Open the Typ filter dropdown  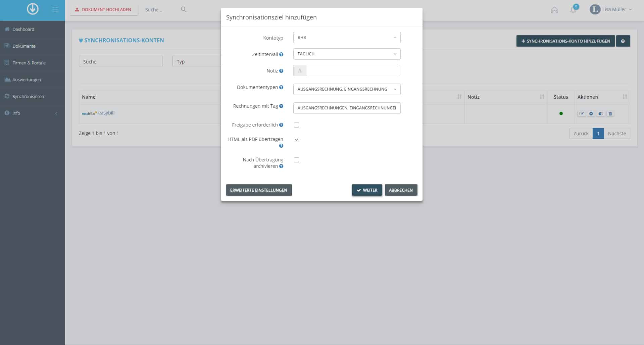click(x=197, y=61)
